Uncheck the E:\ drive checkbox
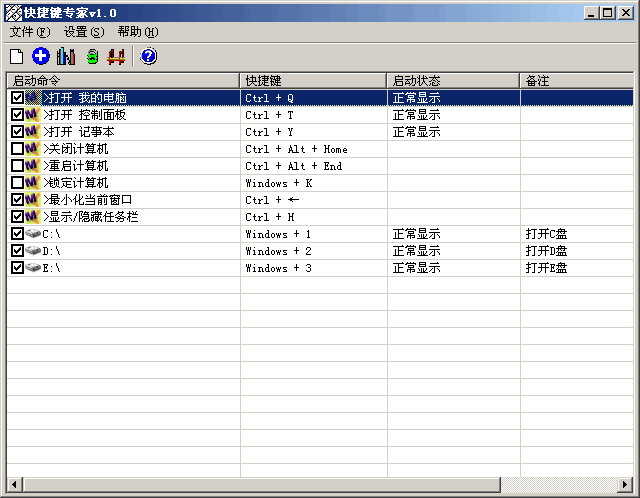This screenshot has height=498, width=640. click(17, 268)
